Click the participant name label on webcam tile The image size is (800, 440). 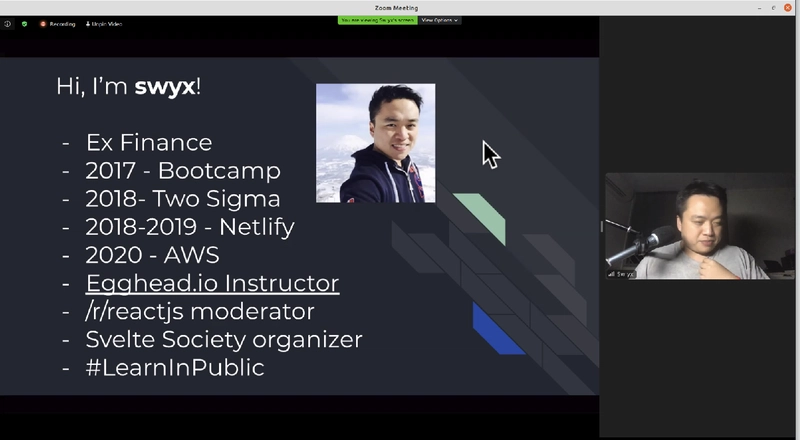point(624,273)
